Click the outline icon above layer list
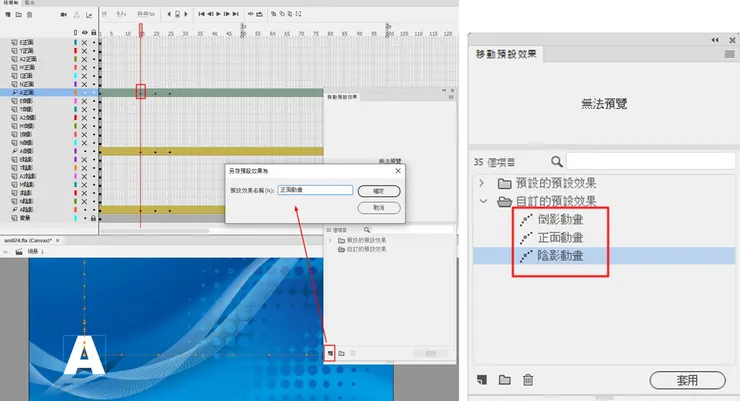The height and width of the screenshot is (401, 740). coord(76,33)
